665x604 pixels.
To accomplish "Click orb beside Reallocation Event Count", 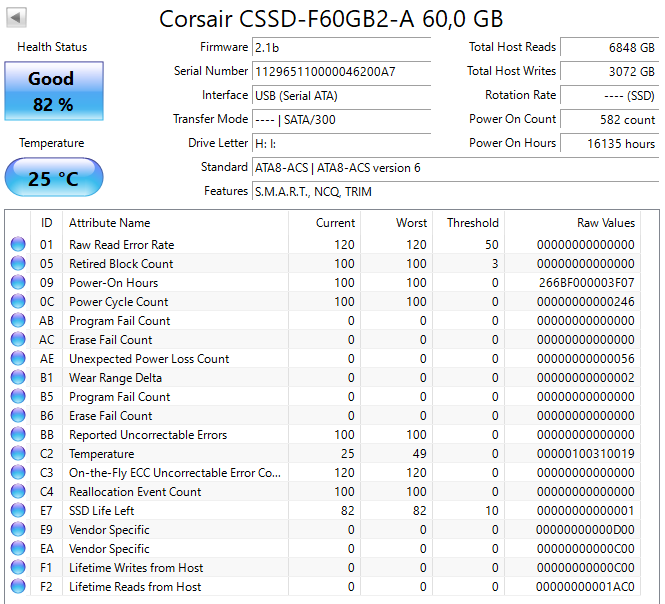I will [18, 492].
